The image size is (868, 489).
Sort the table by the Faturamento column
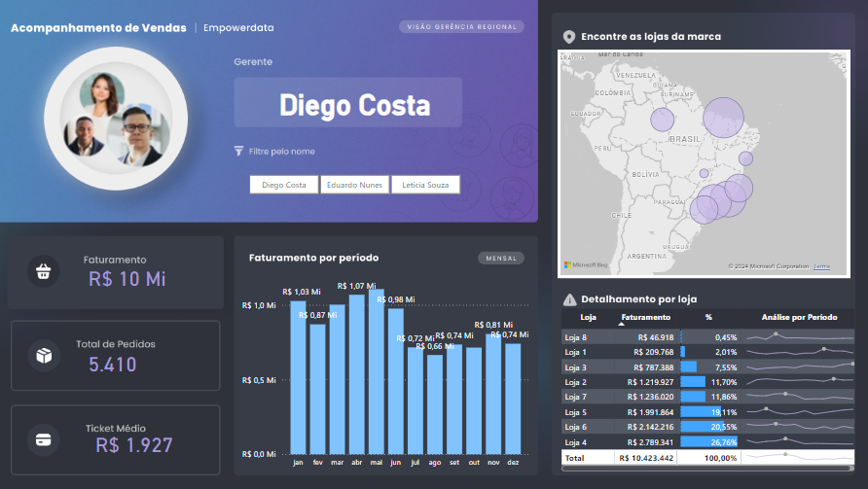645,318
